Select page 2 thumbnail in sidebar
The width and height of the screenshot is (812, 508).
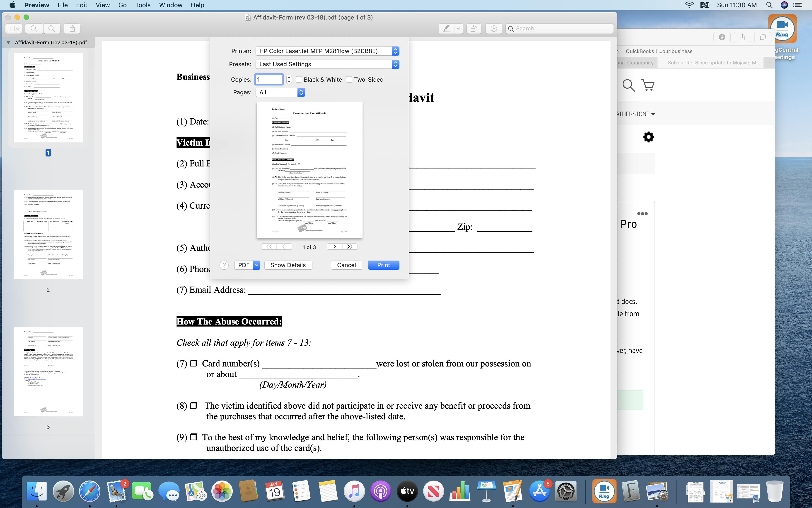point(48,234)
